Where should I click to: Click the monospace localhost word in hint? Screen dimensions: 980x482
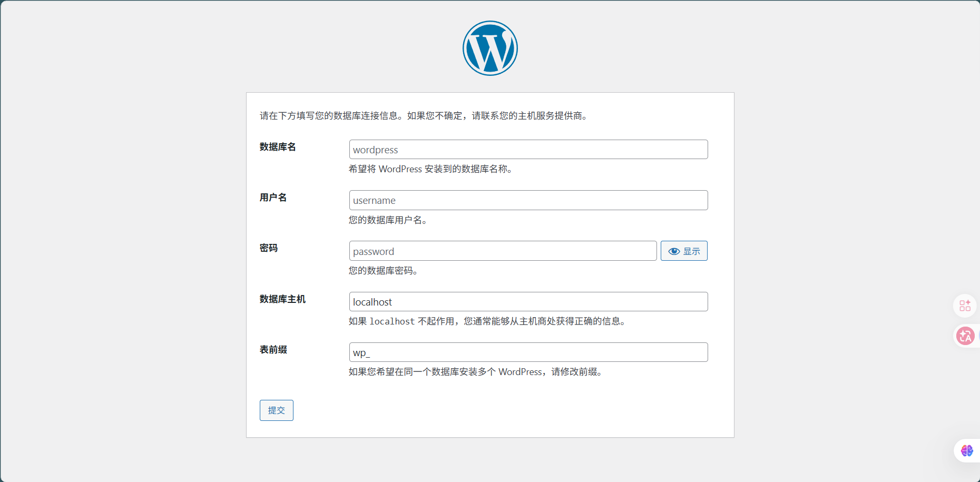tap(392, 321)
